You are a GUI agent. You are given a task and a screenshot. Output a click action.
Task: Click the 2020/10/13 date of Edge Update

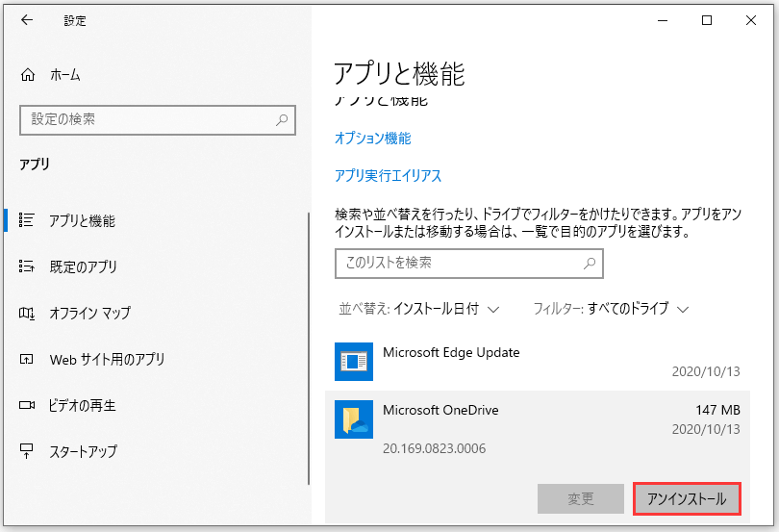click(706, 371)
